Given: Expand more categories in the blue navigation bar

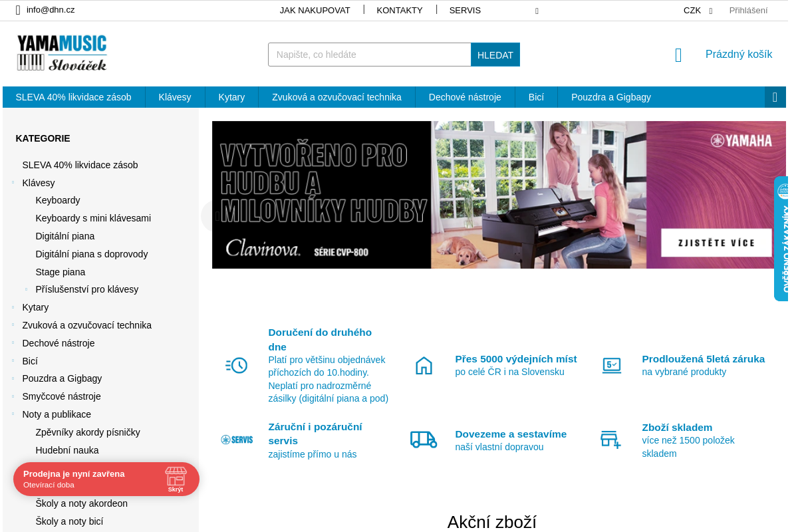Looking at the screenshot, I should [775, 97].
